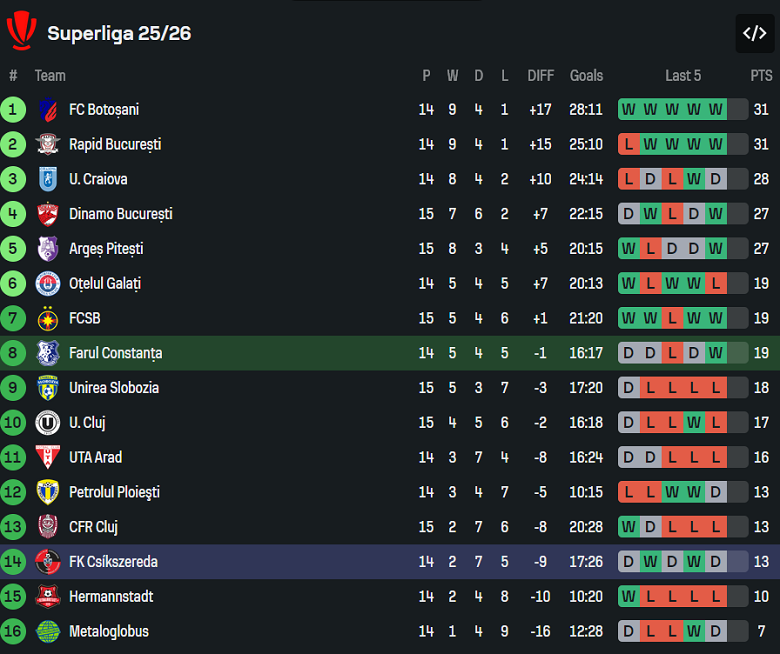Click the Superliga 25/26 title
Image resolution: width=780 pixels, height=654 pixels.
pyautogui.click(x=119, y=33)
